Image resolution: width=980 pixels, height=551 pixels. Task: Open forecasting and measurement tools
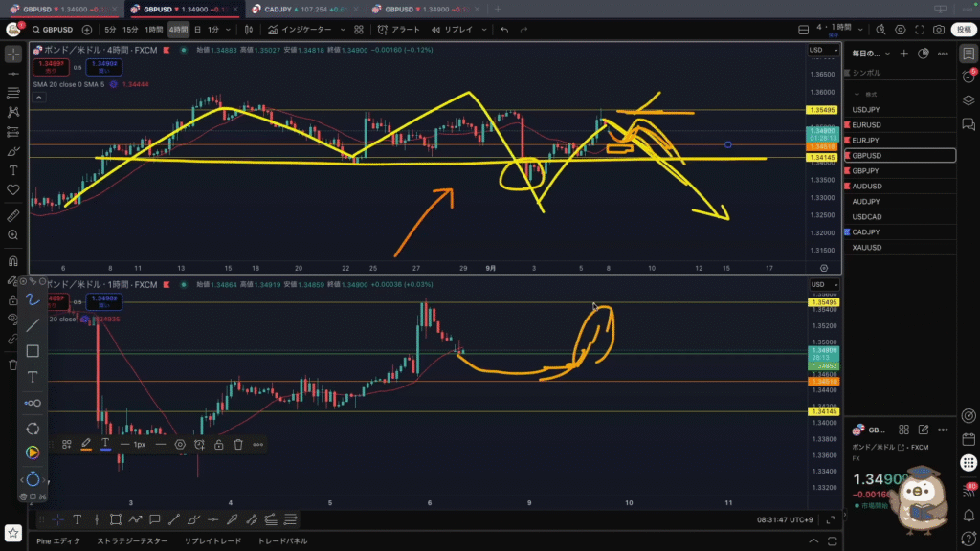coord(13,132)
